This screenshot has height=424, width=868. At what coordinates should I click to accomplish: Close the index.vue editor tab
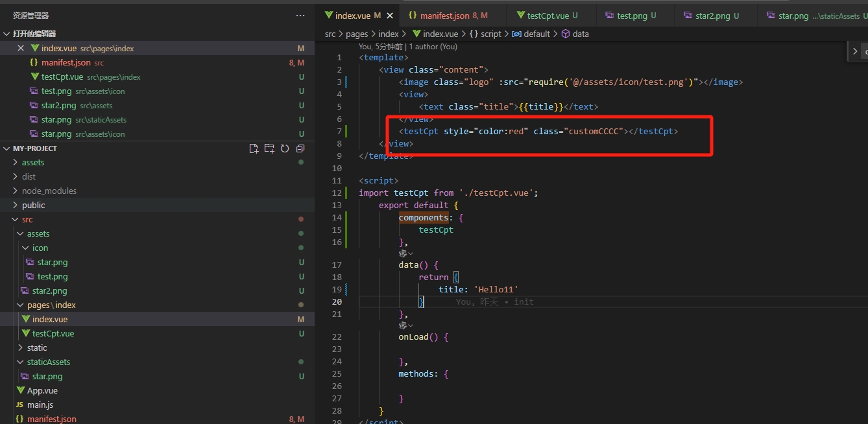point(389,16)
